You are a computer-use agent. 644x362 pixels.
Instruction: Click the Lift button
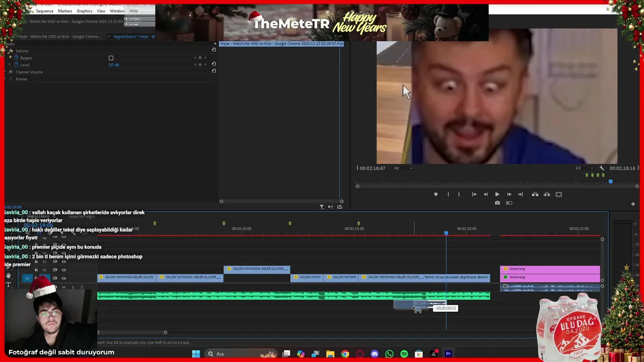coord(535,194)
